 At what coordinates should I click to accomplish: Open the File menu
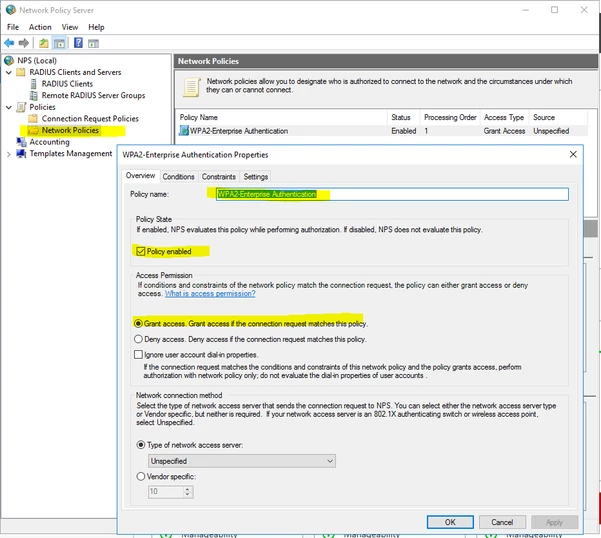point(13,27)
